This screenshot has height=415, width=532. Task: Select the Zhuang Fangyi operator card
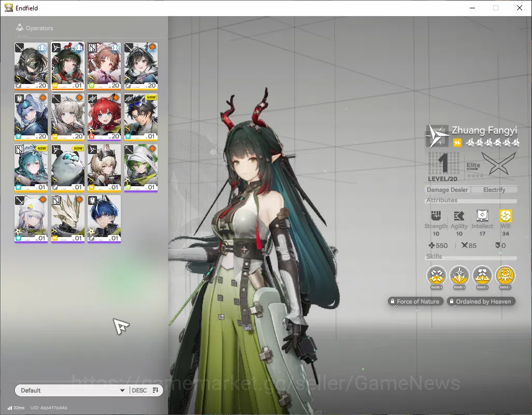[67, 66]
